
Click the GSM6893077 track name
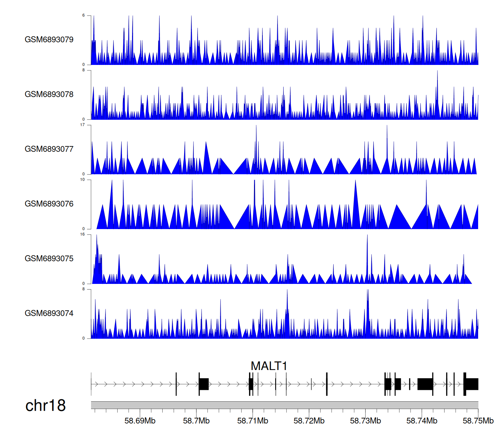click(x=49, y=149)
